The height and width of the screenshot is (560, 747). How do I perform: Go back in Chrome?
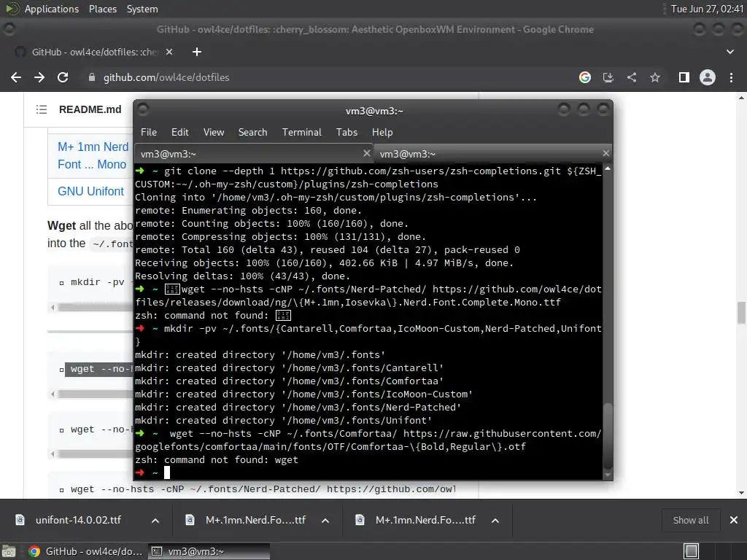[16, 77]
